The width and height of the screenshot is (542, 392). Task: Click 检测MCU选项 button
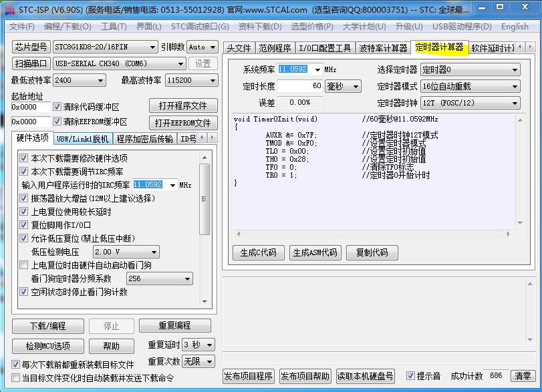click(47, 346)
